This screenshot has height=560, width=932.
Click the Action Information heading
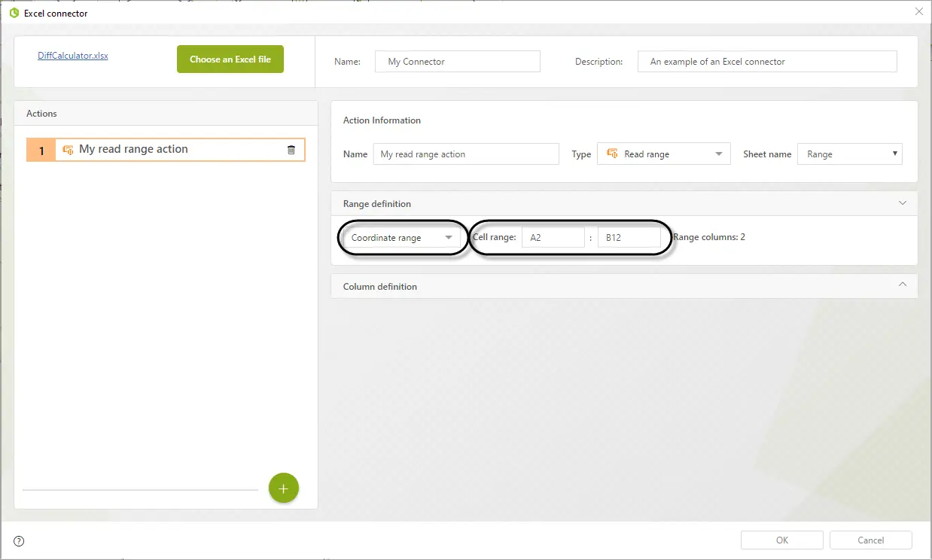(382, 120)
